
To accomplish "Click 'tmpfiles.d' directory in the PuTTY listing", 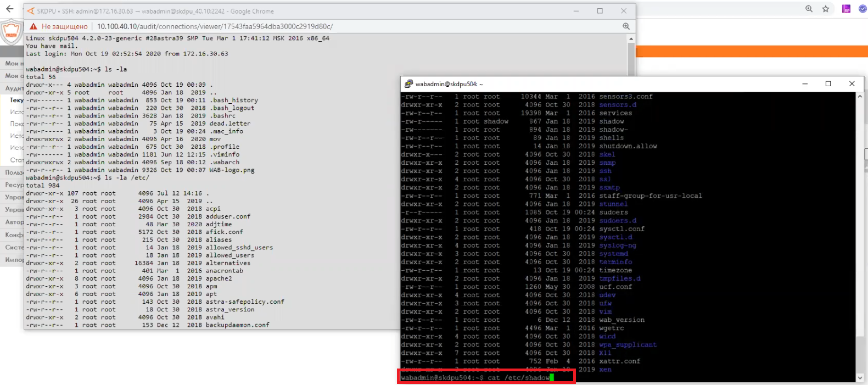I will [x=620, y=278].
